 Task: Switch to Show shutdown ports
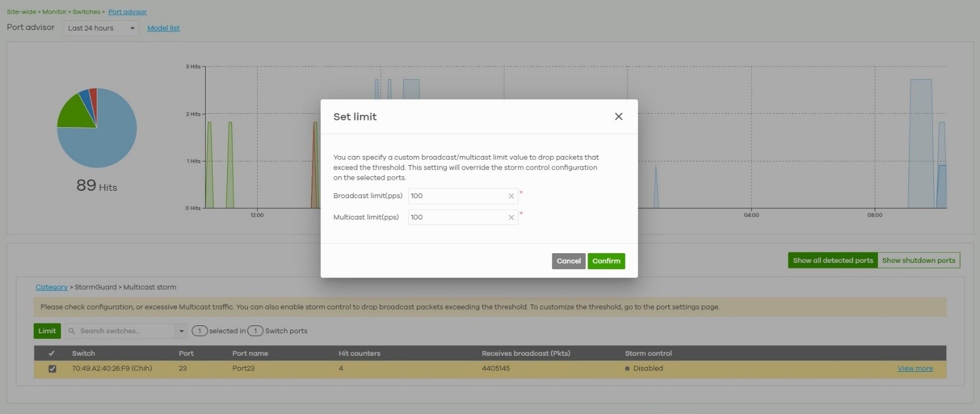click(x=919, y=261)
